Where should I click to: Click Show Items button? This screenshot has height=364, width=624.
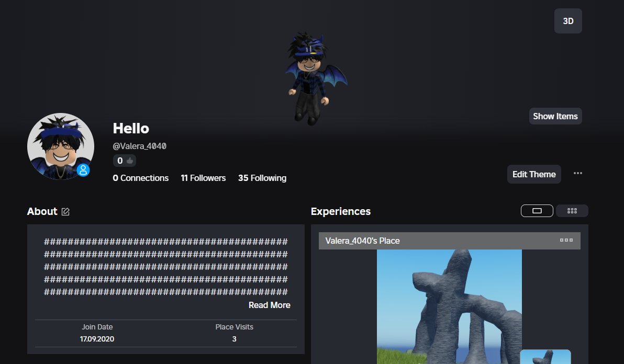tap(555, 116)
